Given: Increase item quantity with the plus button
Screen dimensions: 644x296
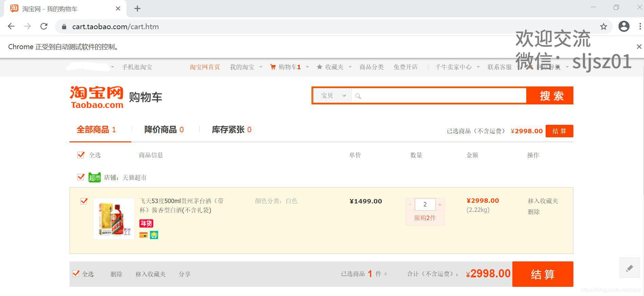Looking at the screenshot, I should 440,204.
